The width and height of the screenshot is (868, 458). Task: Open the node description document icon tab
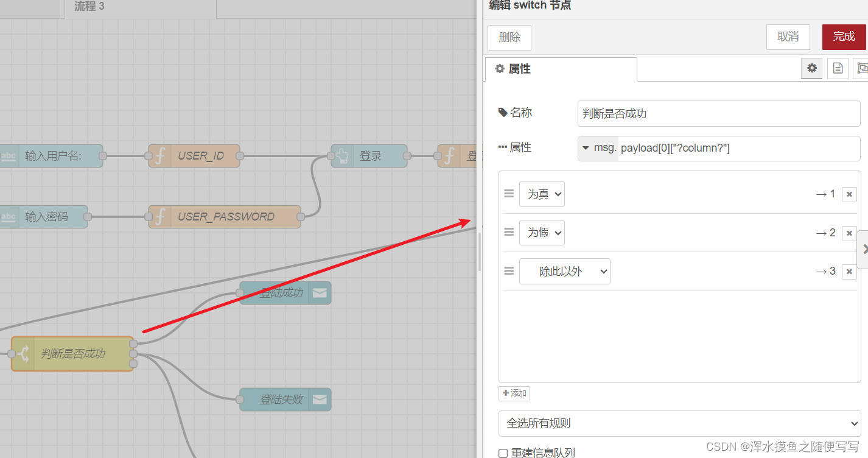[837, 68]
